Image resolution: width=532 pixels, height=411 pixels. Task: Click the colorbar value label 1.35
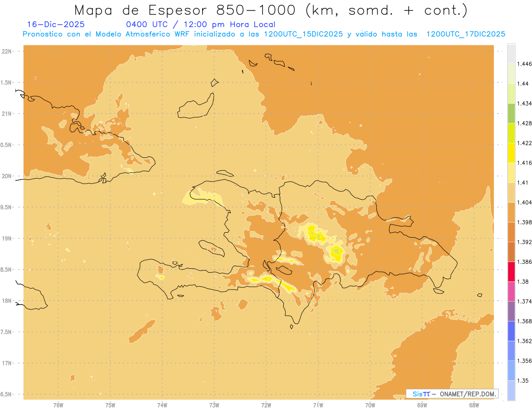pyautogui.click(x=524, y=380)
